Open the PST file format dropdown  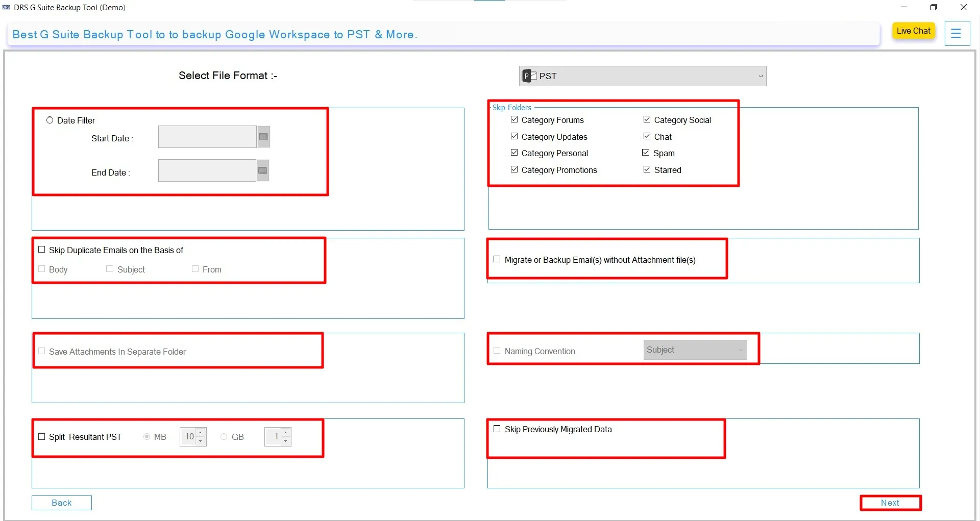[x=643, y=76]
